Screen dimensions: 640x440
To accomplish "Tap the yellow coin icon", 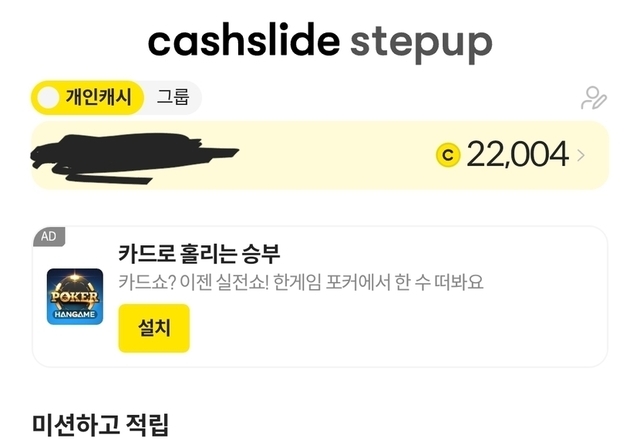I will click(x=448, y=154).
